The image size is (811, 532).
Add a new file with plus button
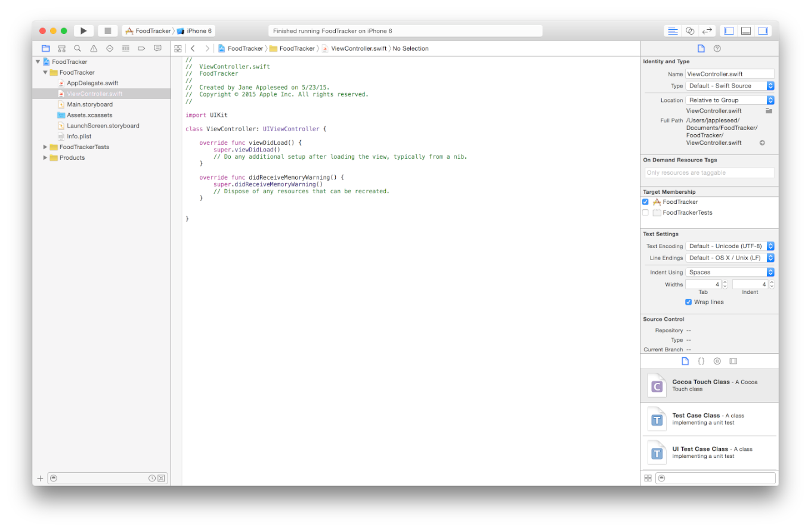(x=41, y=478)
